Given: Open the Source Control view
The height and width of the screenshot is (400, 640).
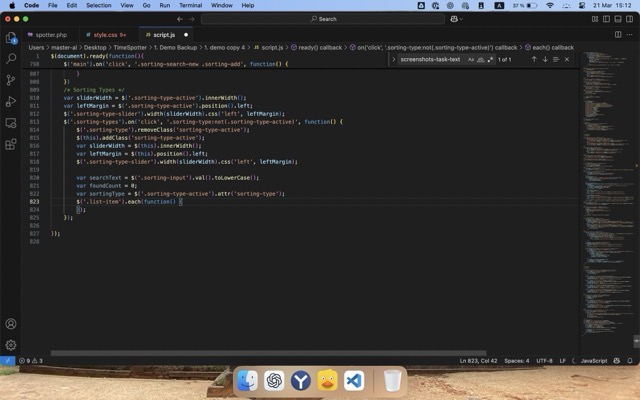Looking at the screenshot, I should coord(11,80).
